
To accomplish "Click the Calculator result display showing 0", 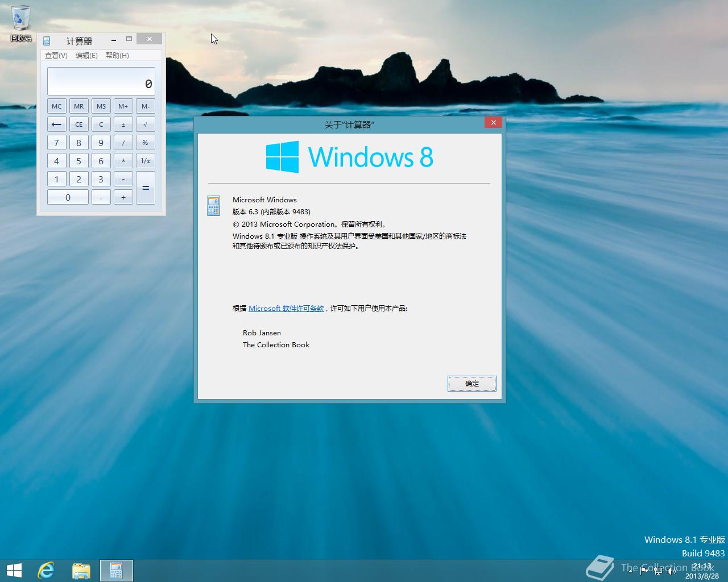I will pos(101,81).
